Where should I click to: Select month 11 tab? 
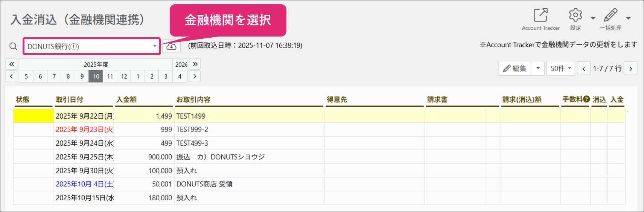[x=110, y=76]
